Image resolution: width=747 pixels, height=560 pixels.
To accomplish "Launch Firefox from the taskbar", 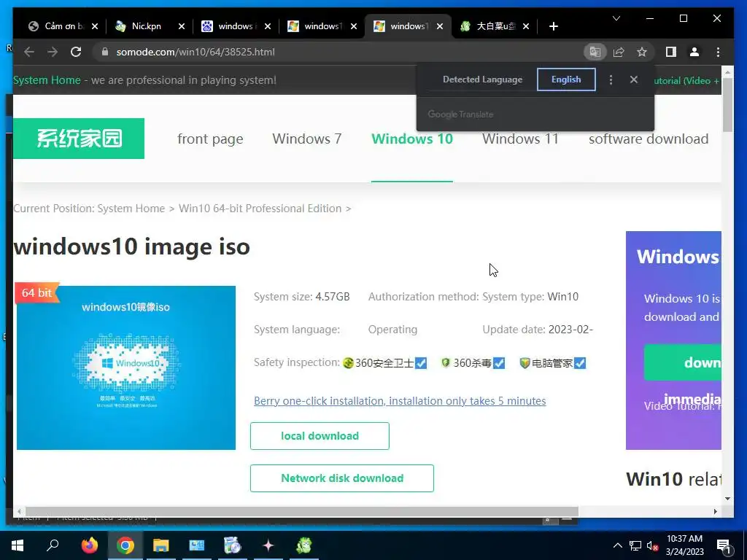I will [89, 545].
